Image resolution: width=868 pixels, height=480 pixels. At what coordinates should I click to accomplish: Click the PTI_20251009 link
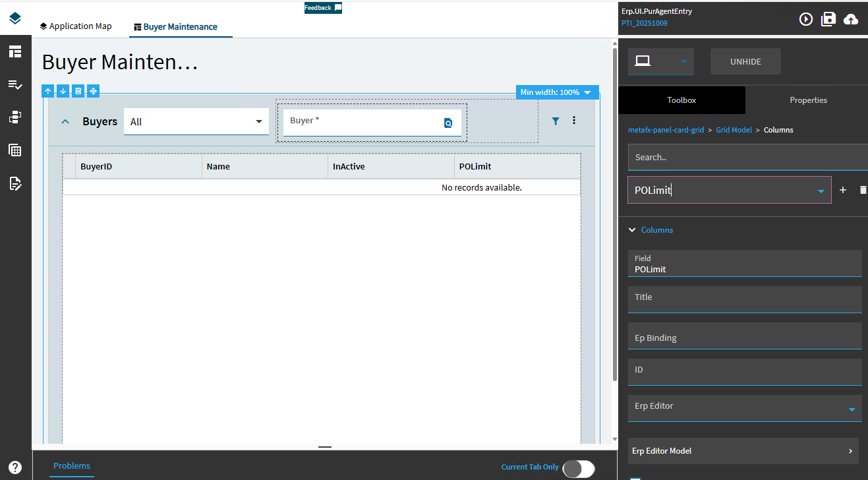pos(644,23)
